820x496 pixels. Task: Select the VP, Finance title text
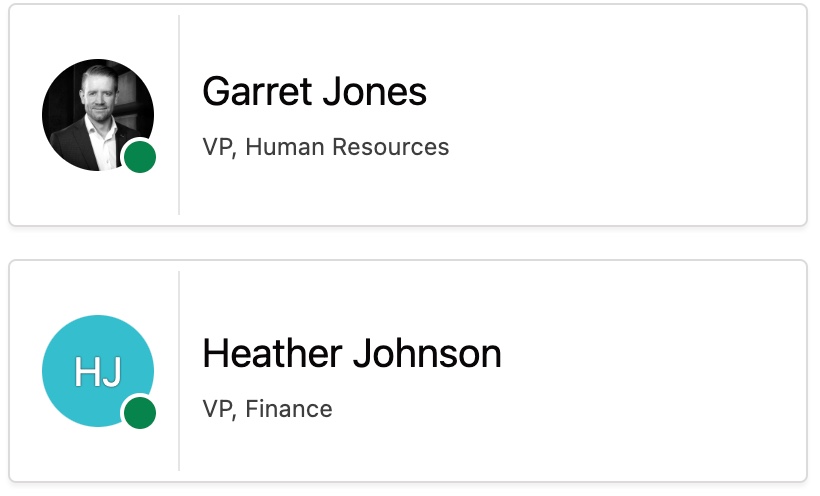point(267,409)
